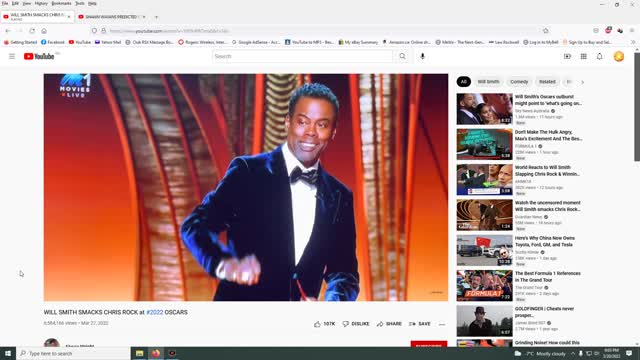Close the WILL SMITH SMACKS CHRIS tab
The height and width of the screenshot is (360, 640).
pyautogui.click(x=69, y=17)
